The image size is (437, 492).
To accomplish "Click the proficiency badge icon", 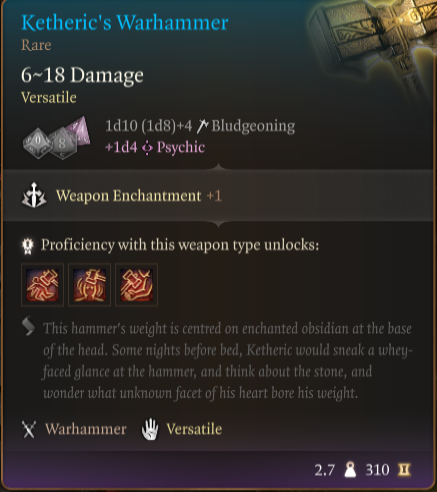I will (28, 246).
